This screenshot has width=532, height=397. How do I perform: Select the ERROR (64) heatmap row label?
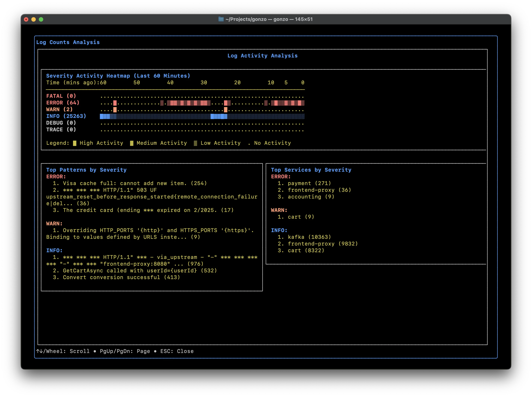point(63,103)
